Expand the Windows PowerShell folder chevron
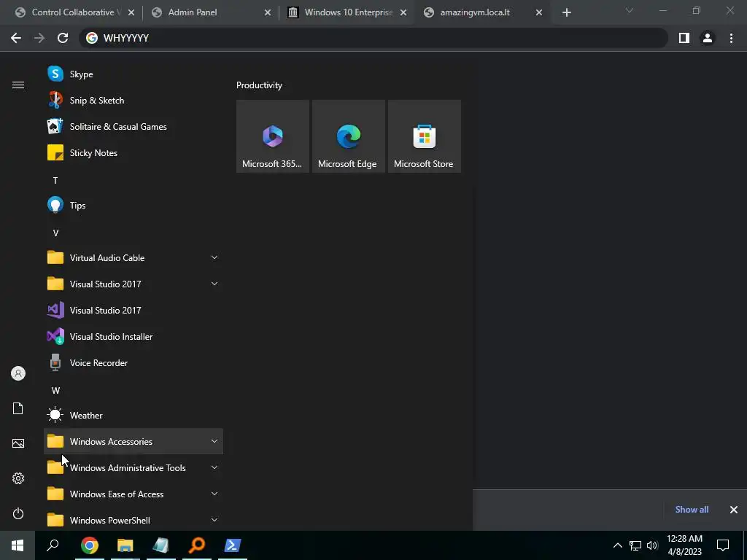This screenshot has height=560, width=747. 214,520
